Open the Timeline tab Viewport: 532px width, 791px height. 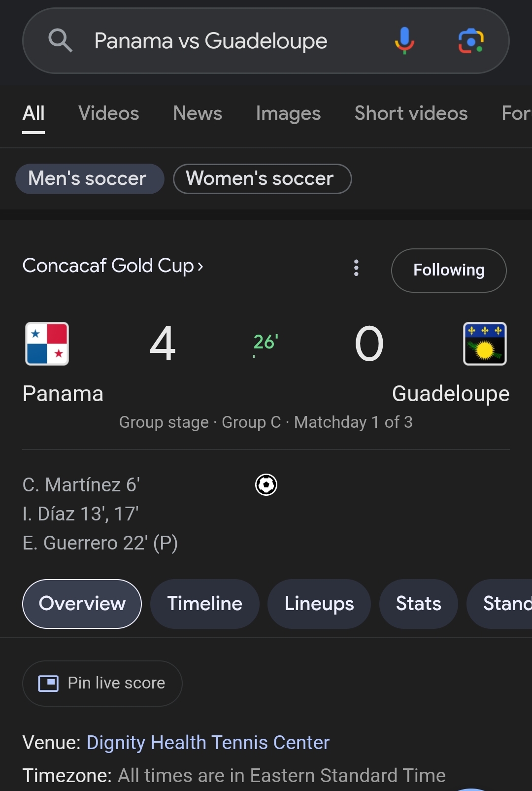(x=205, y=604)
